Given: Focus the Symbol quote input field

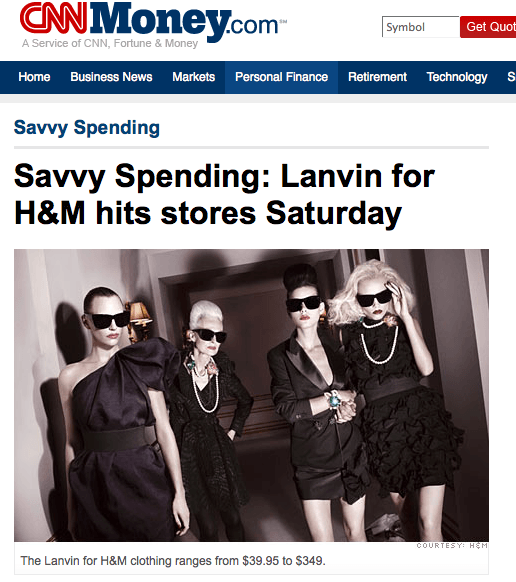Looking at the screenshot, I should (x=421, y=27).
